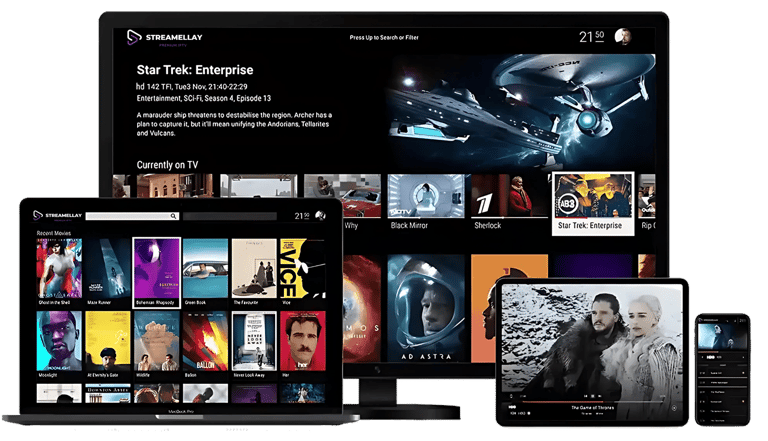Open the Ad Astra poster on the TV
This screenshot has height=441, width=768.
point(426,309)
